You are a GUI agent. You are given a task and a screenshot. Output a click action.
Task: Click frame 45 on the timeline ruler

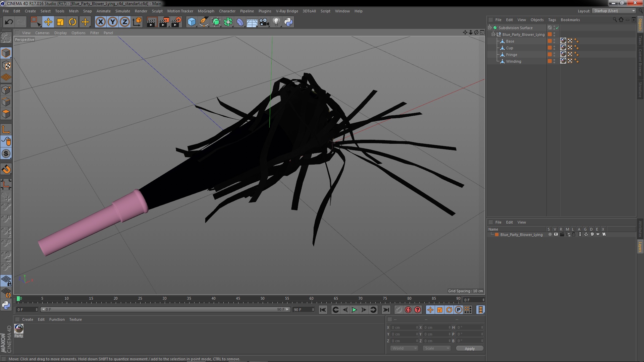coord(238,298)
